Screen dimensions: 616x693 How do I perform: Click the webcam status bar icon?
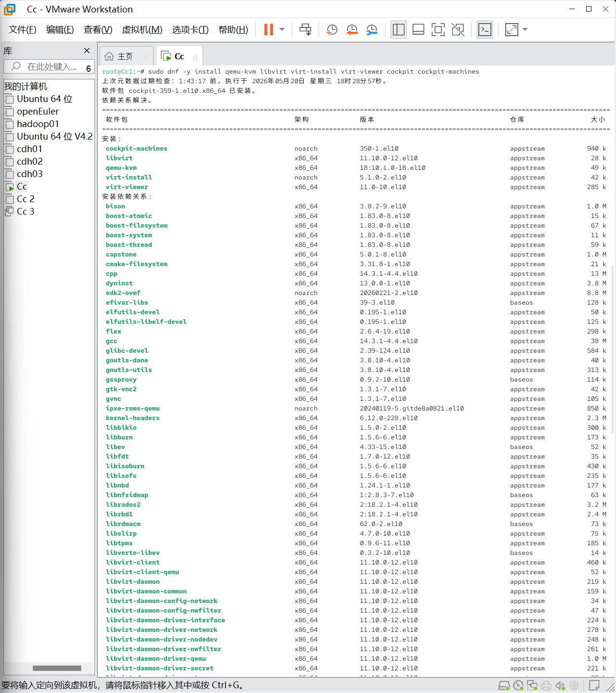pyautogui.click(x=574, y=686)
